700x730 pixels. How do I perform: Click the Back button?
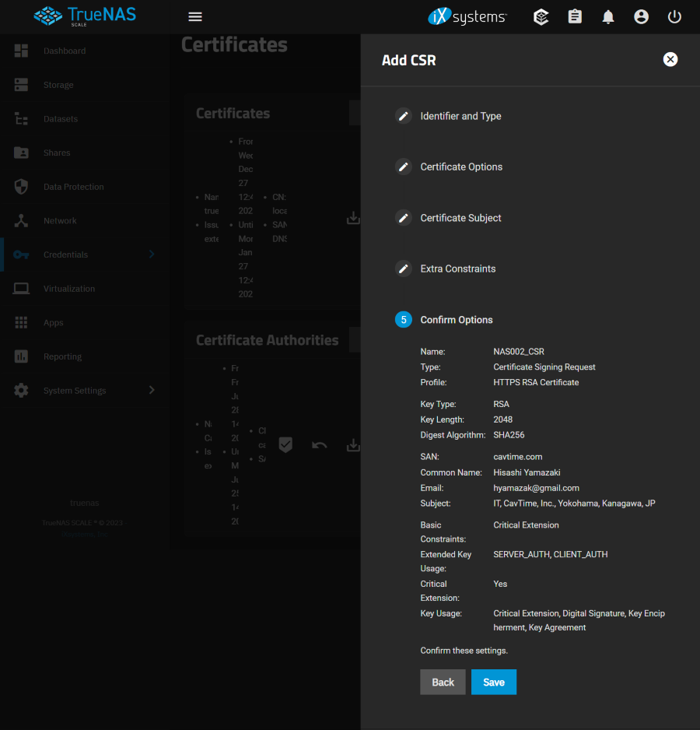[x=443, y=682]
